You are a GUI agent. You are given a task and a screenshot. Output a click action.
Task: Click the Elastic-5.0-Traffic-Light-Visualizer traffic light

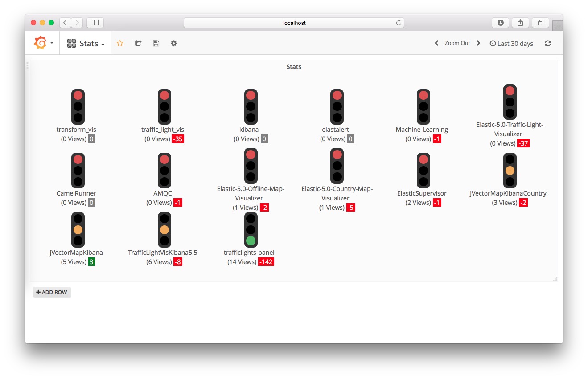510,102
